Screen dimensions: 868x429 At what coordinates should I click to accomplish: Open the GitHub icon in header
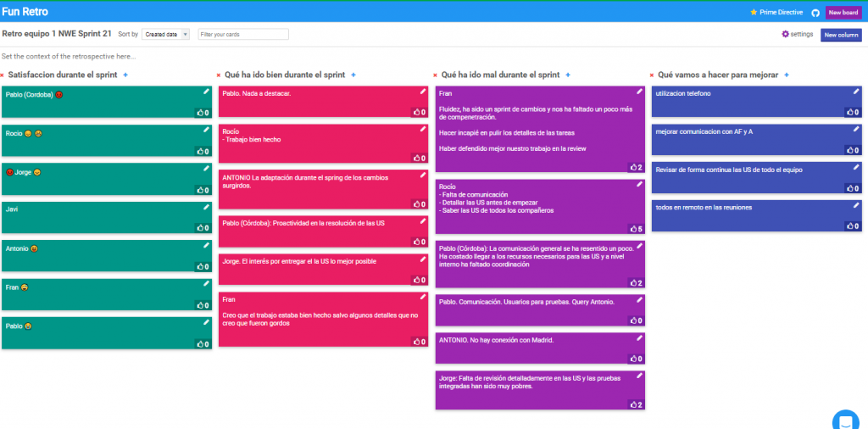tap(815, 13)
